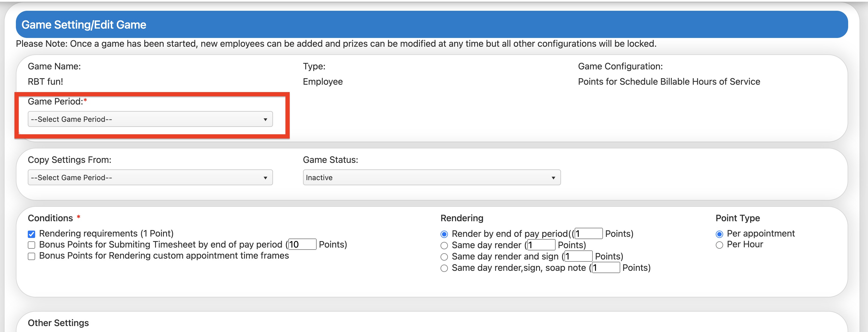The height and width of the screenshot is (332, 868).
Task: Click the Render by end of pay period points field
Action: 588,234
